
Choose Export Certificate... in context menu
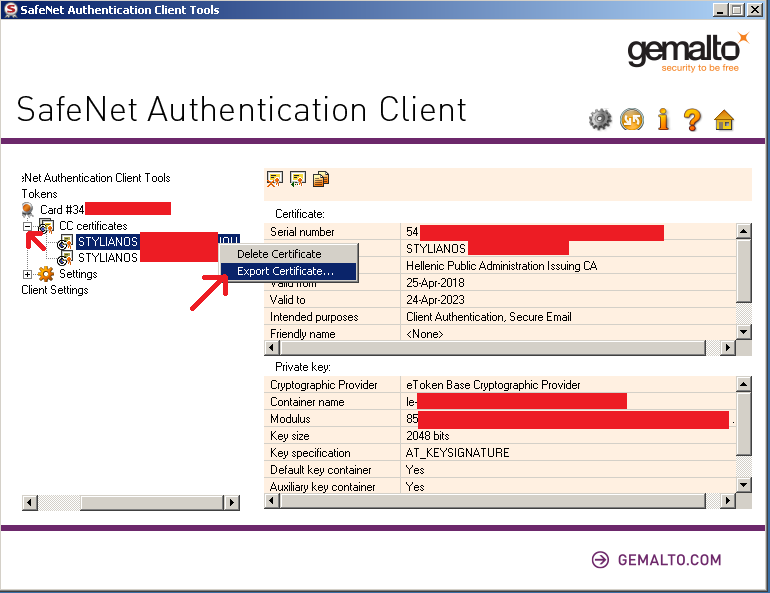[x=285, y=271]
